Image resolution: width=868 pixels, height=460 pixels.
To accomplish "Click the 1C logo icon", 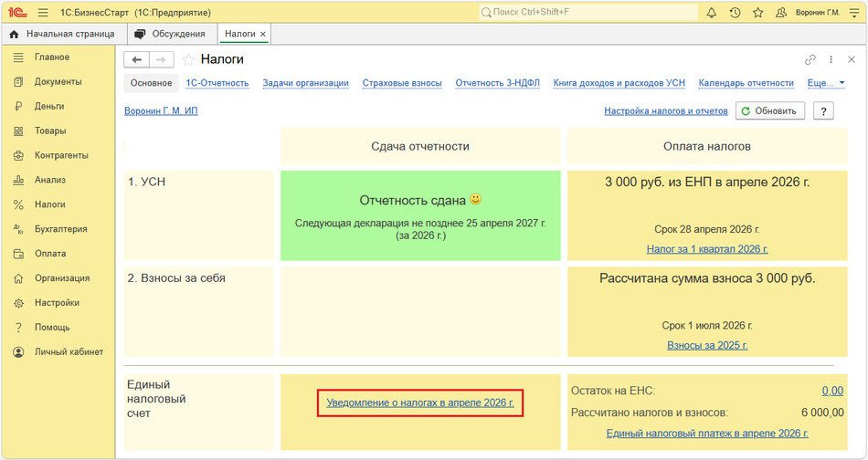I will click(17, 12).
